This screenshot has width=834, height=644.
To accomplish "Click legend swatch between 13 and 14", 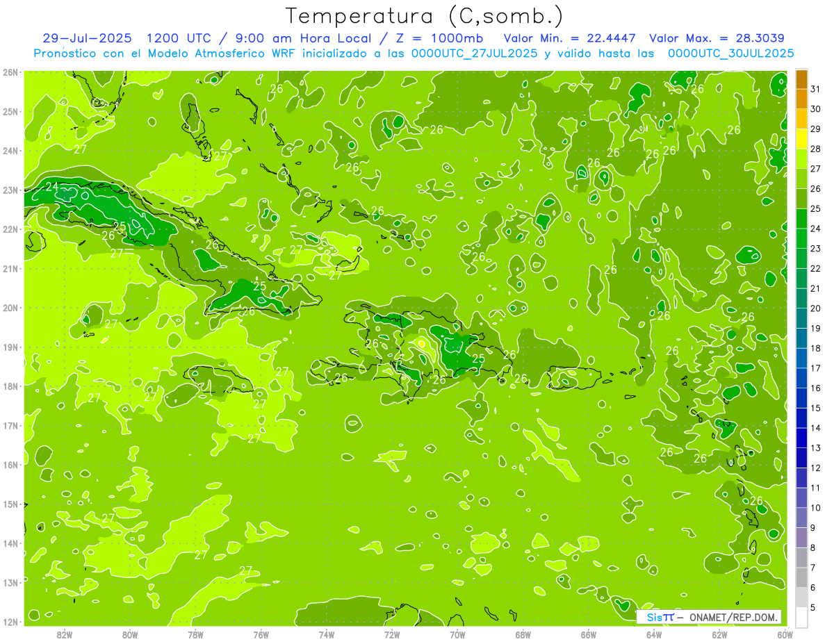I will point(801,438).
